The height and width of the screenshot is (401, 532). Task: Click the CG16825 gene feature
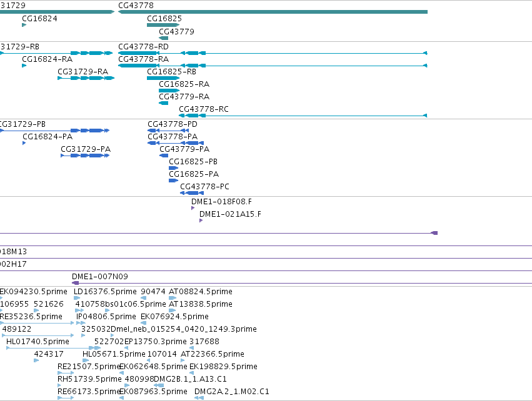163,25
